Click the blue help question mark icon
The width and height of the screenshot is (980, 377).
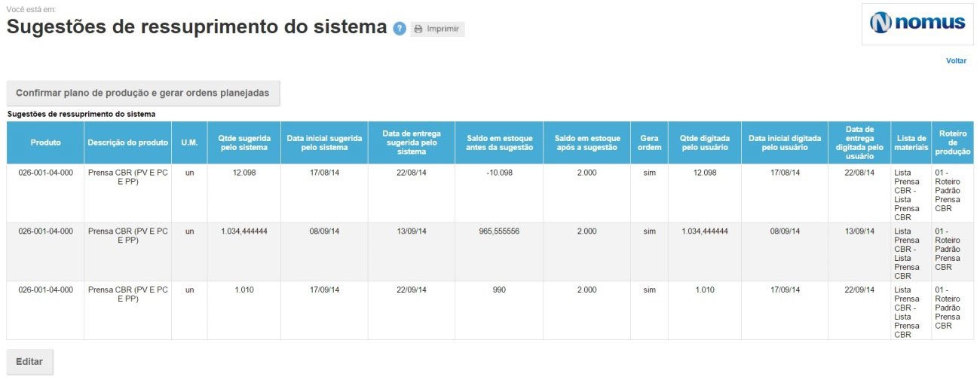point(400,29)
